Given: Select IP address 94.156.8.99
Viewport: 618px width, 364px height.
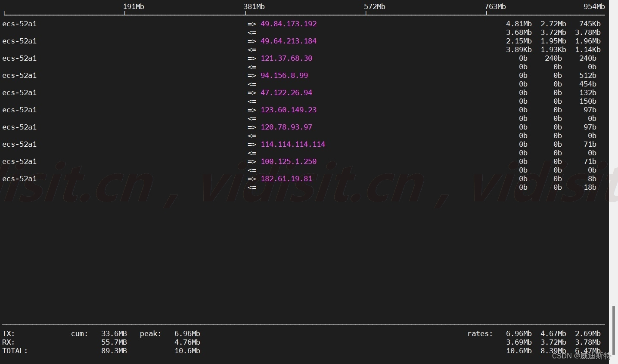Looking at the screenshot, I should tap(284, 75).
